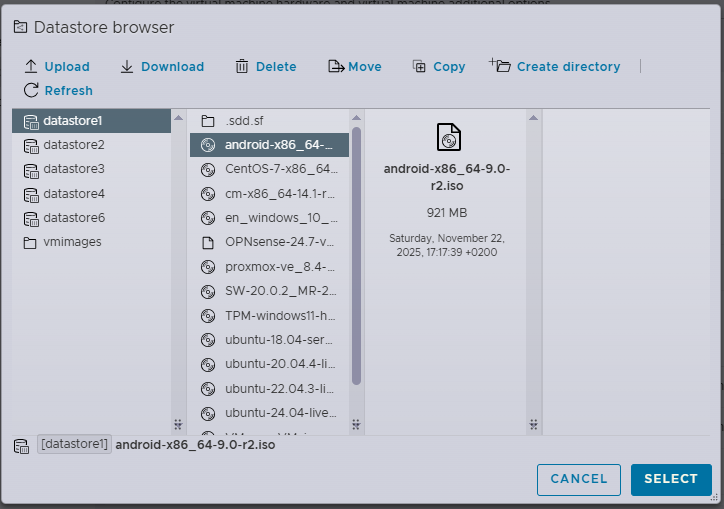
Task: Click the file column resize handle
Action: 356,424
